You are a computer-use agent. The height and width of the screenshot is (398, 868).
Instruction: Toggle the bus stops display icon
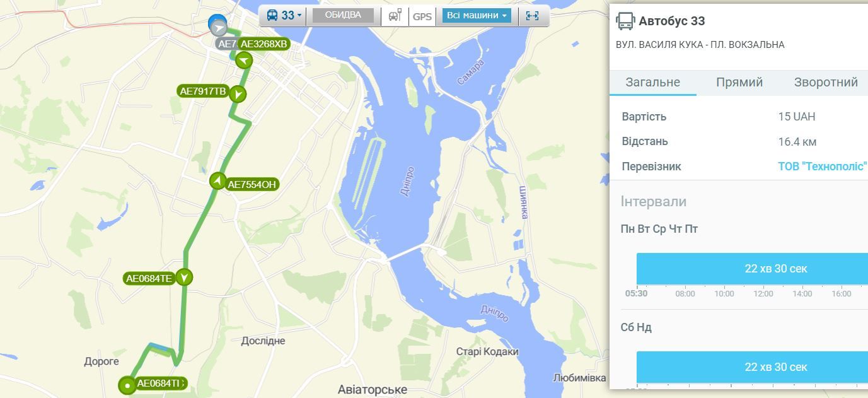coord(395,16)
